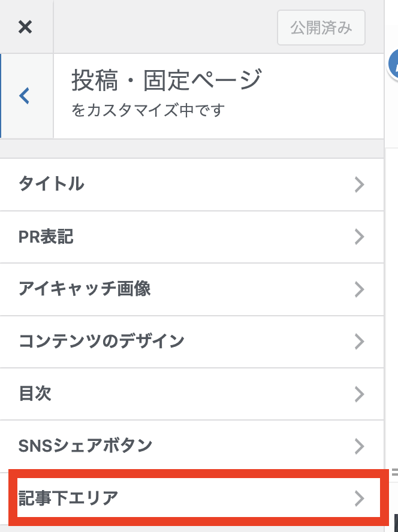Click the arrow icon next to アイキャッチ画像
Viewport: 398px width, 532px height.
(360, 289)
